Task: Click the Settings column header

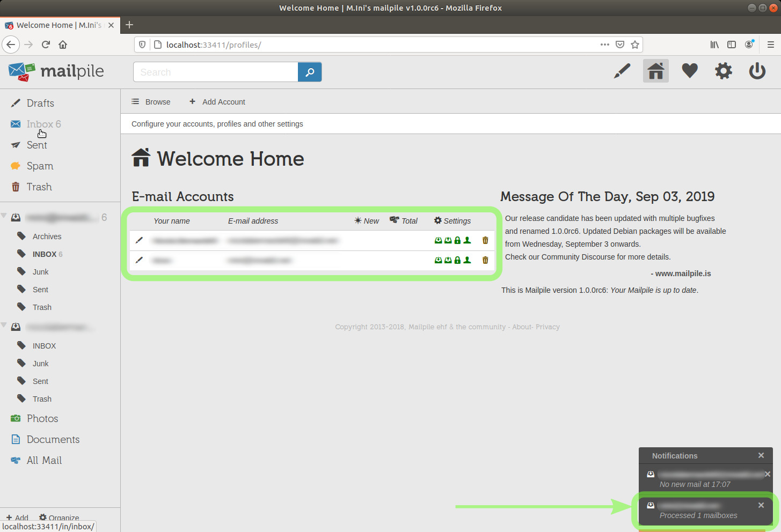Action: tap(452, 221)
